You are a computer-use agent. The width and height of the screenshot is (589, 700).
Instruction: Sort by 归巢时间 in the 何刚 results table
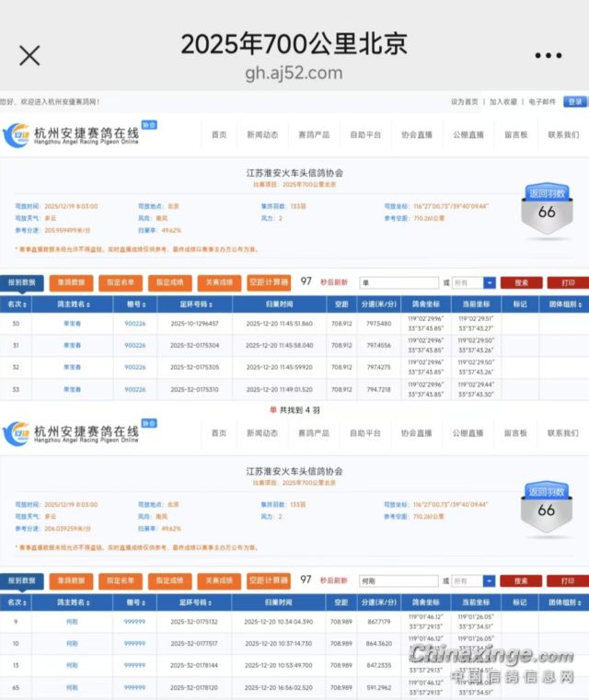tap(280, 602)
